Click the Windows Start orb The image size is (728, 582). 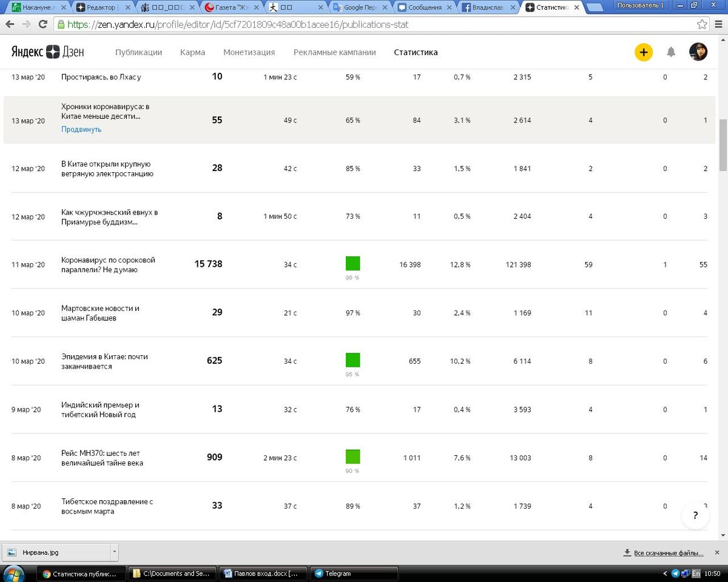pos(13,573)
